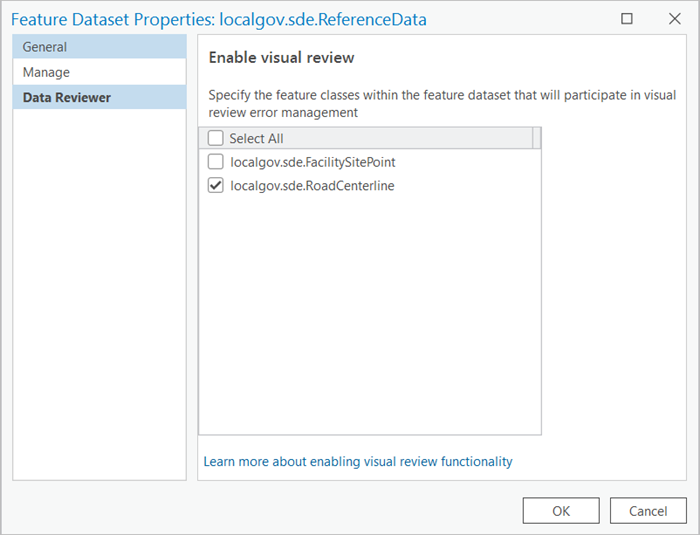
Task: Open the Learn more about visual review link
Action: (x=358, y=462)
